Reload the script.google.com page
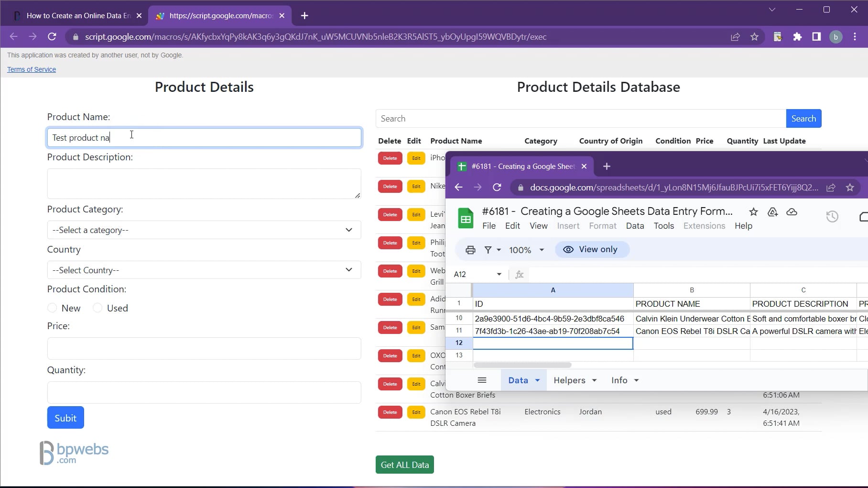The width and height of the screenshot is (868, 488). coord(52,37)
